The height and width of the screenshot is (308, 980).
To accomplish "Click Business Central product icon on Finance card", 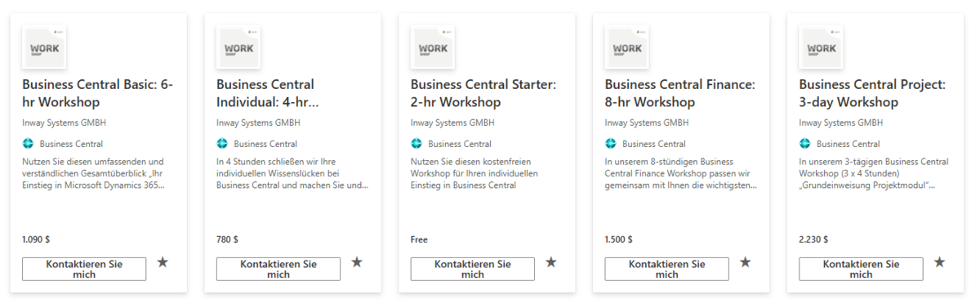I will tap(611, 144).
